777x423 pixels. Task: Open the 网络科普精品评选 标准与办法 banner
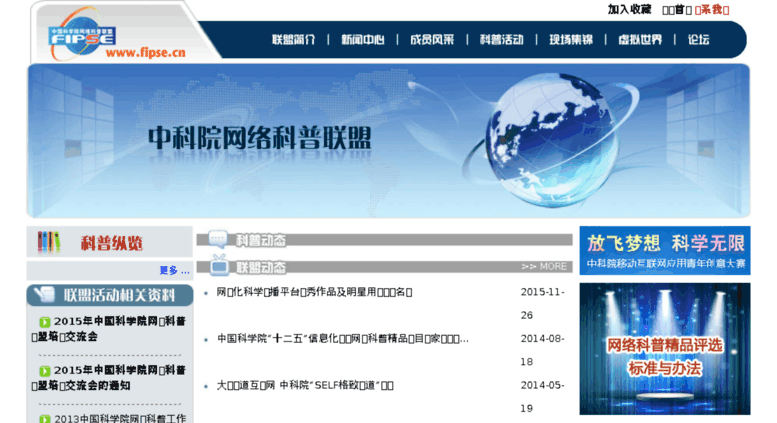[665, 349]
